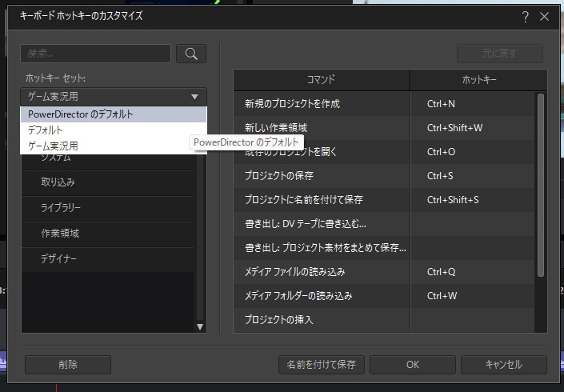The height and width of the screenshot is (392, 564).
Task: Click the search magnifier icon button
Action: [x=191, y=54]
